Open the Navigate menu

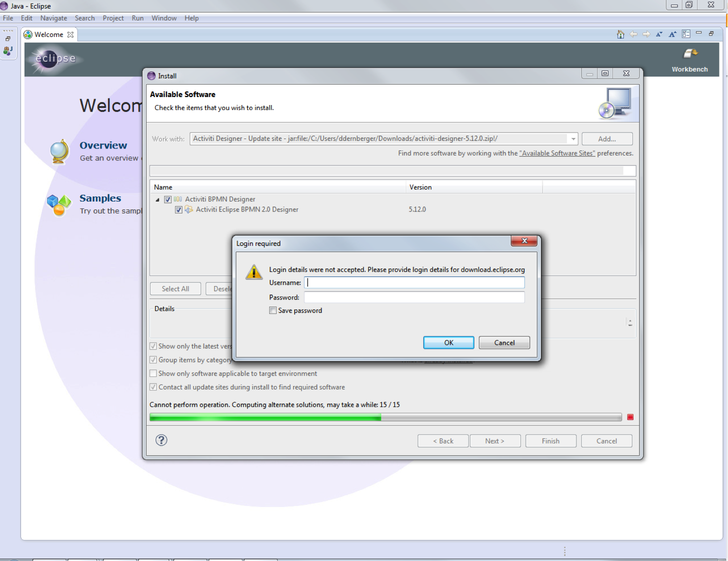pyautogui.click(x=54, y=18)
